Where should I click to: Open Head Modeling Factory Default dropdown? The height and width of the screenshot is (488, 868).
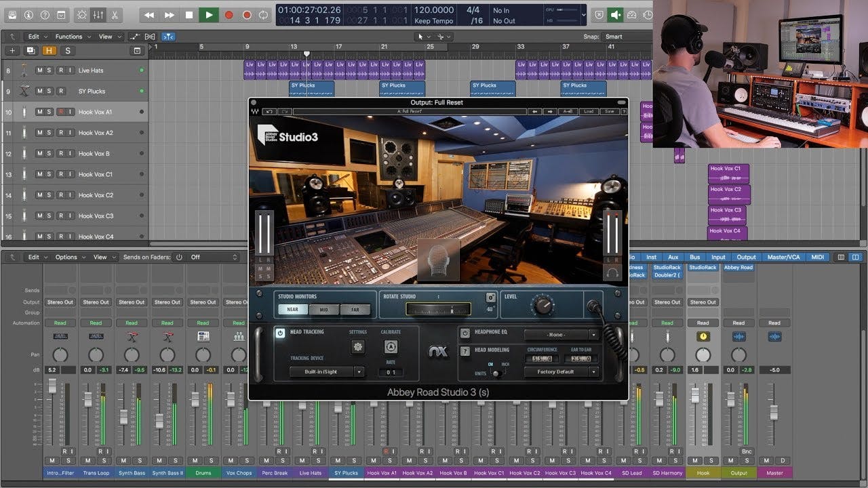(561, 371)
